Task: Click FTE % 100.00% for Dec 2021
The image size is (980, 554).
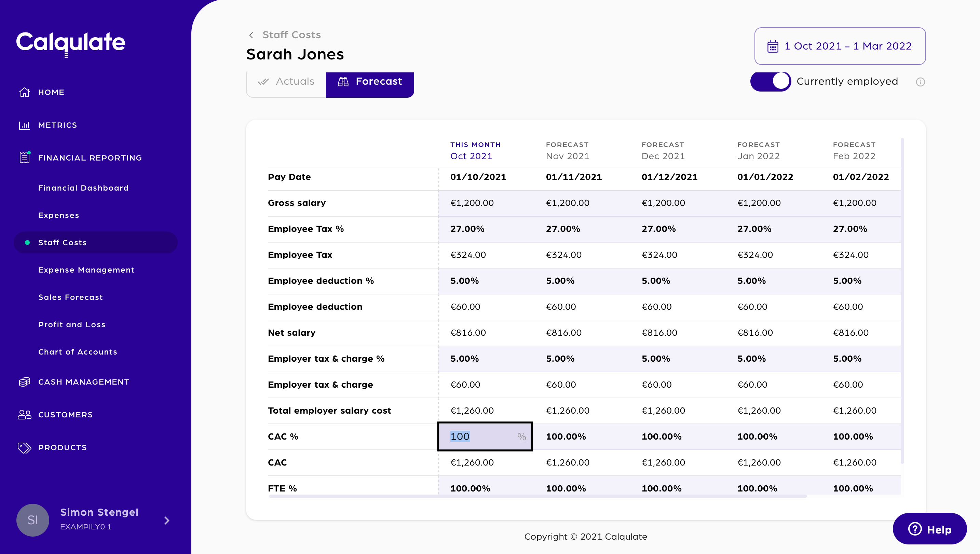Action: [662, 488]
